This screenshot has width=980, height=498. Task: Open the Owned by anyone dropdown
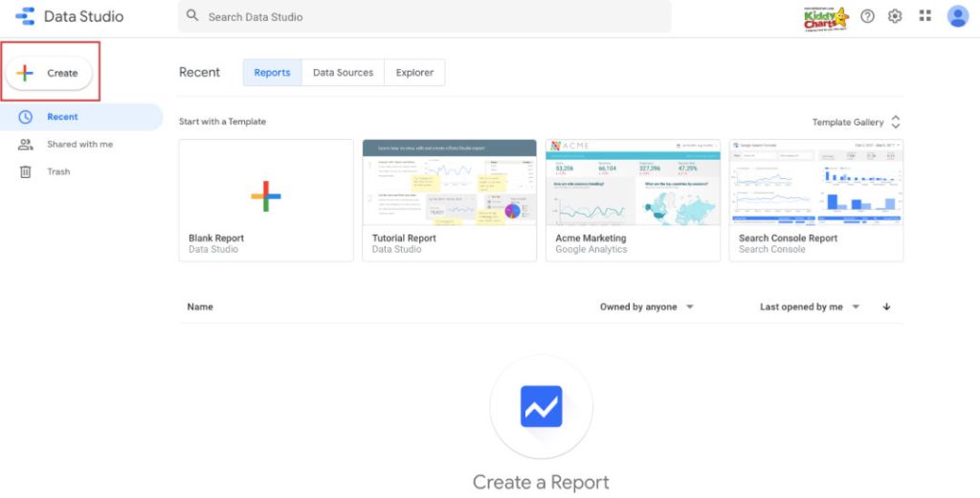click(x=647, y=307)
